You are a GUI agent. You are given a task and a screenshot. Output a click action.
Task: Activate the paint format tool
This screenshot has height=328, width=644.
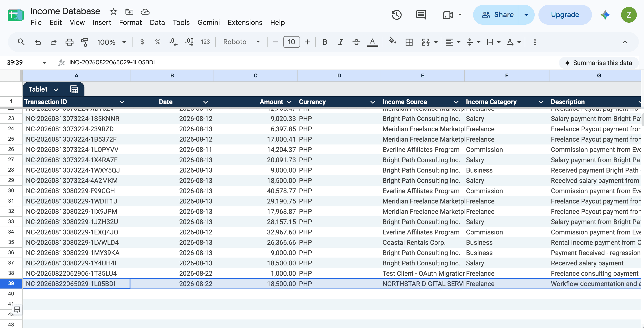coord(85,42)
